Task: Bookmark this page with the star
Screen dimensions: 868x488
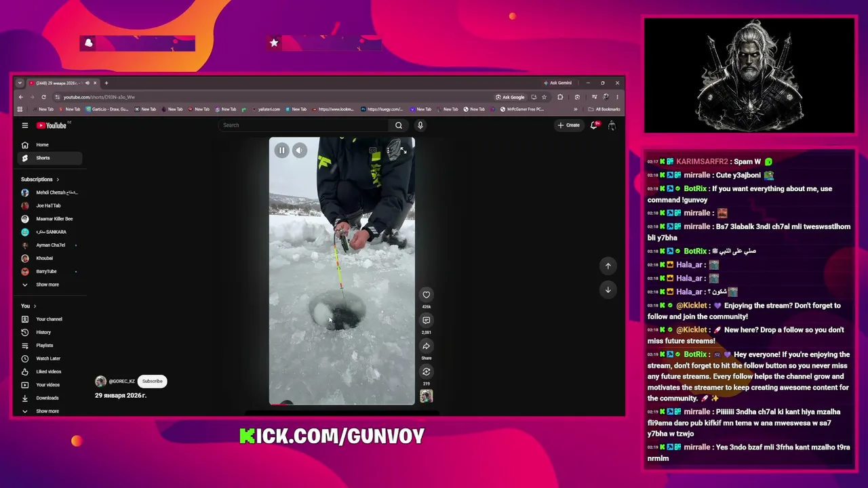Action: pyautogui.click(x=544, y=97)
